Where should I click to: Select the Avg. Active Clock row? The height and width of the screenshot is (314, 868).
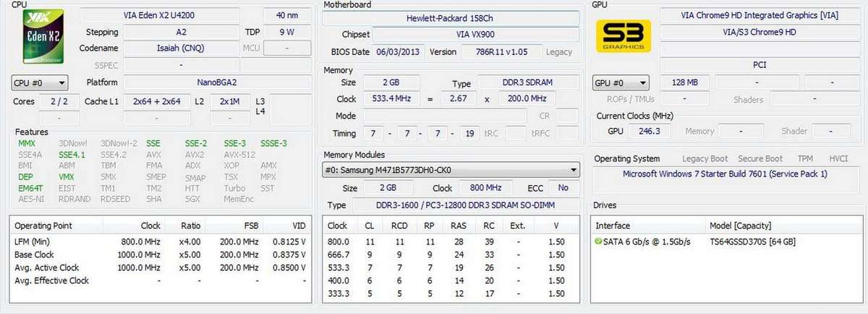[x=161, y=268]
